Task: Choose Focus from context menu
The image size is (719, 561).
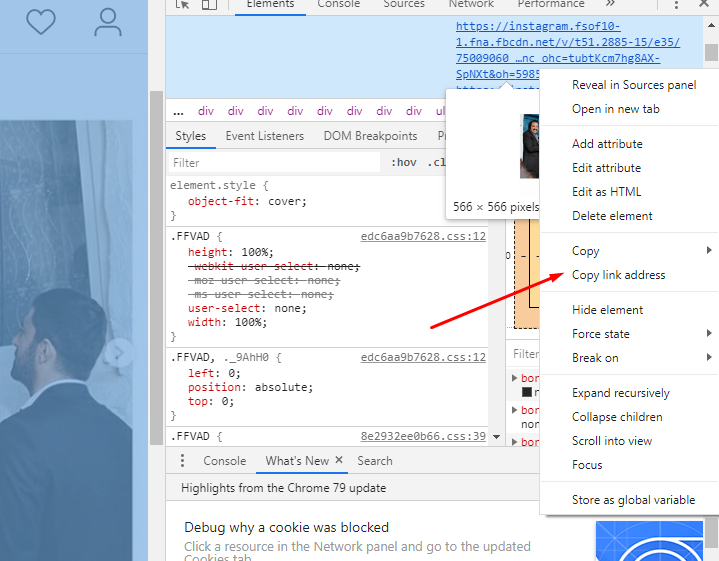Action: coord(587,465)
